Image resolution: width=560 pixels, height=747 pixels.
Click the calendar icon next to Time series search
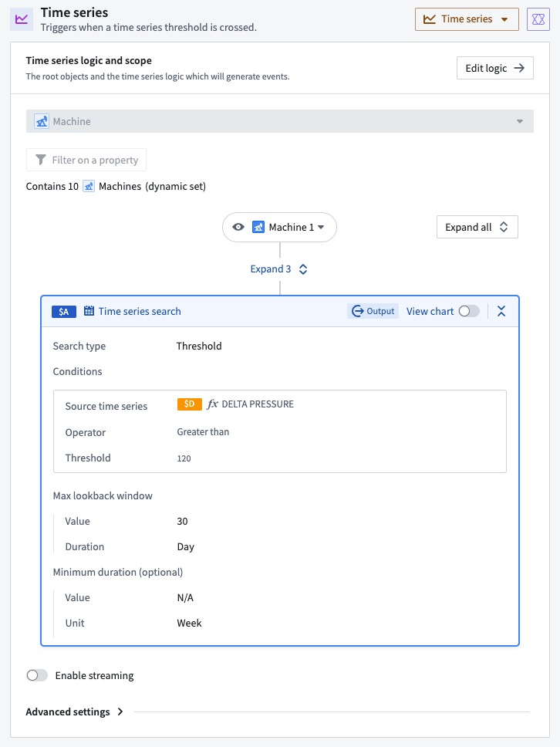coord(89,311)
